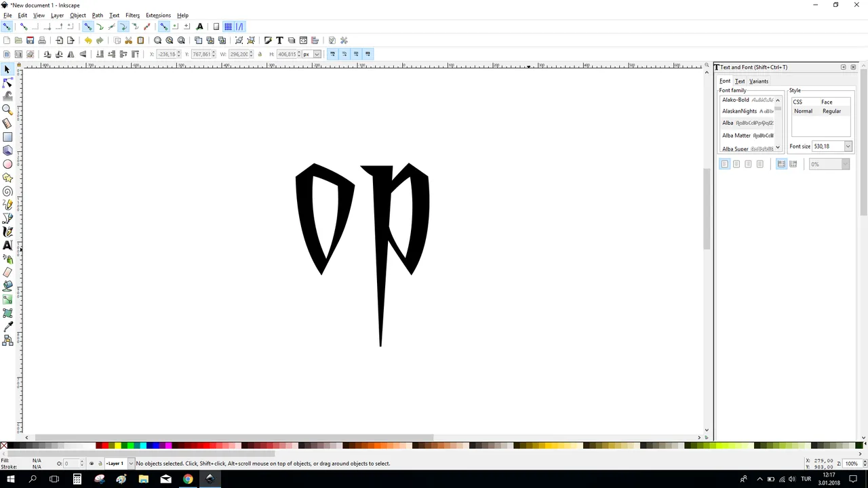Toggle snap to grids button
The image size is (868, 488).
(x=228, y=26)
